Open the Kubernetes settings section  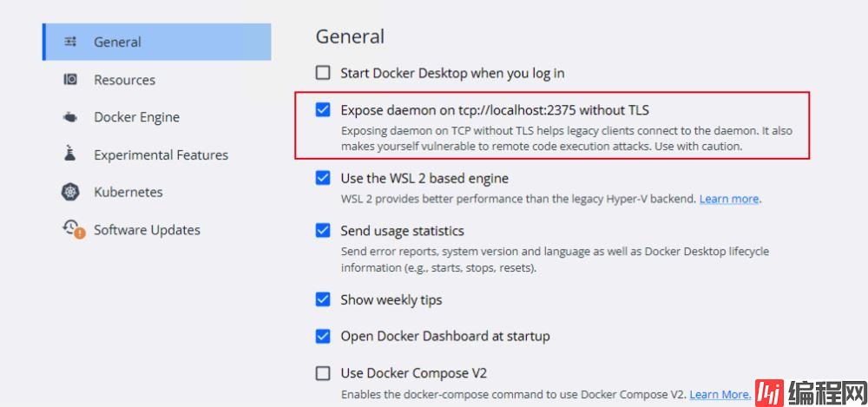pyautogui.click(x=128, y=192)
